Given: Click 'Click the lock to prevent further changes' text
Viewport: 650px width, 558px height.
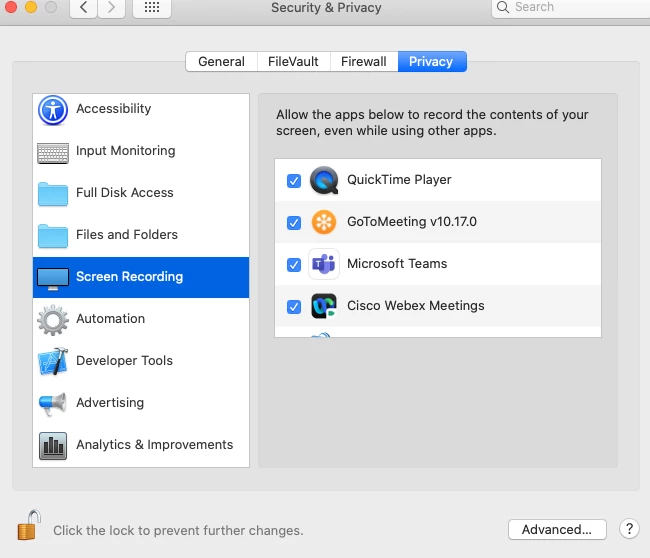Looking at the screenshot, I should [x=178, y=530].
